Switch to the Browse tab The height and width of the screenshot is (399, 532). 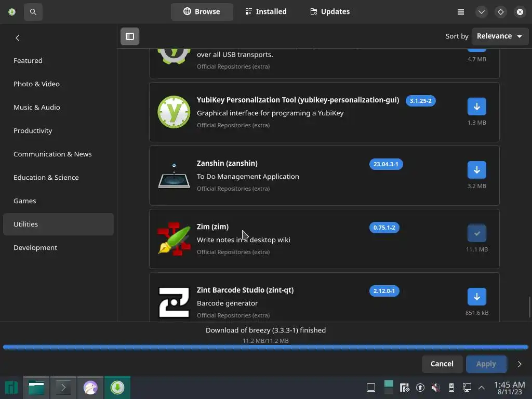(202, 11)
